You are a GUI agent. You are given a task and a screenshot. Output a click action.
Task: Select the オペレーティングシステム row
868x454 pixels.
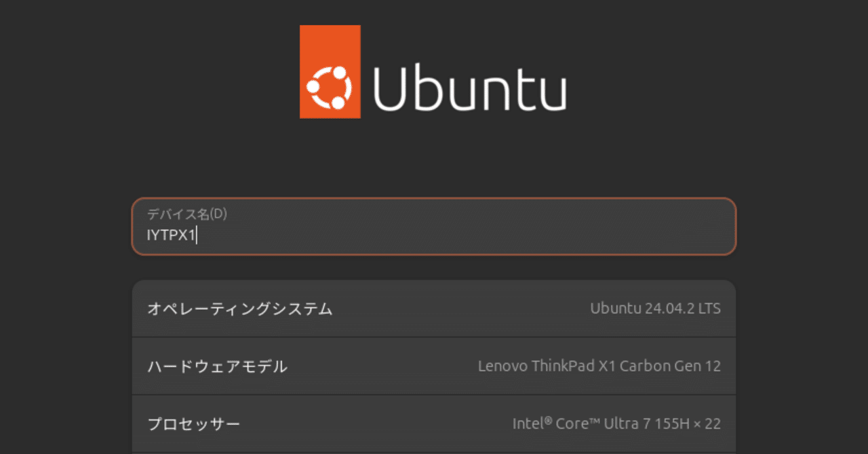point(434,308)
